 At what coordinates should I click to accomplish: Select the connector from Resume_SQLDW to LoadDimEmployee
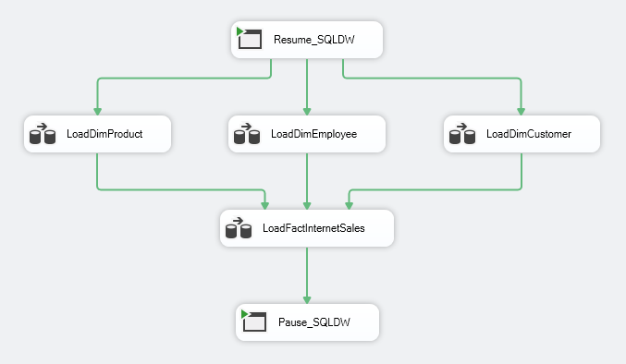(x=307, y=87)
